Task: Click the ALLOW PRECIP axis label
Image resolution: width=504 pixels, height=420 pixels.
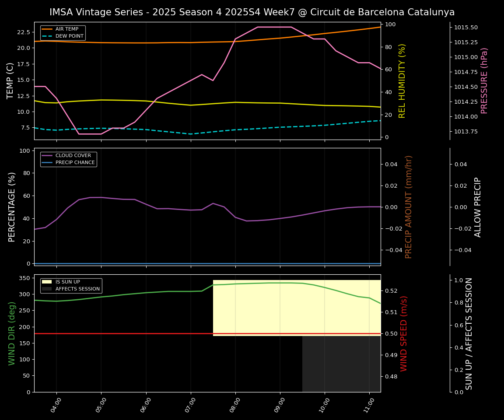Action: point(478,207)
